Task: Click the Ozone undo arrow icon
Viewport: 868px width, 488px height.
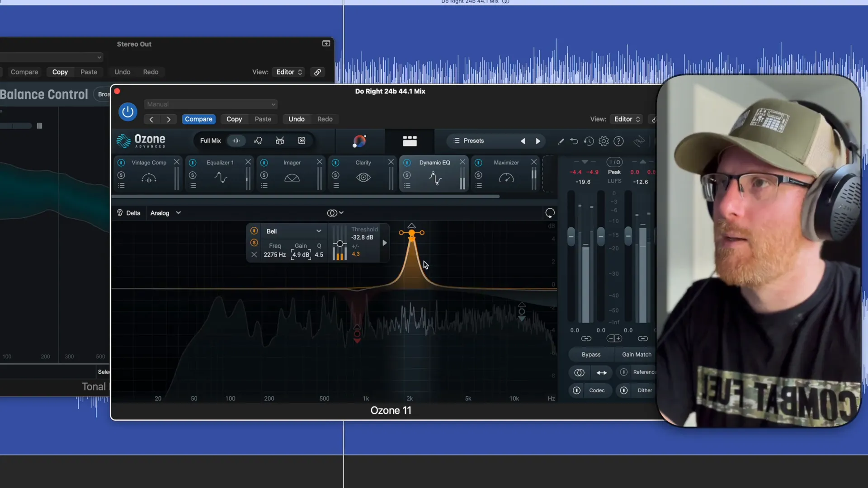Action: pos(574,141)
